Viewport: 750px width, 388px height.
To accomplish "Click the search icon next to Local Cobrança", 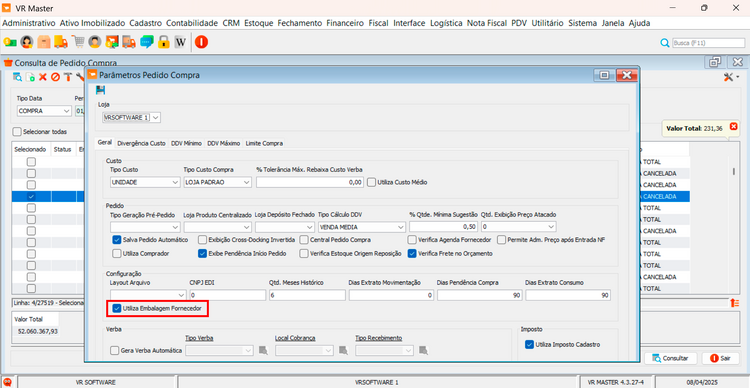I will pos(343,351).
